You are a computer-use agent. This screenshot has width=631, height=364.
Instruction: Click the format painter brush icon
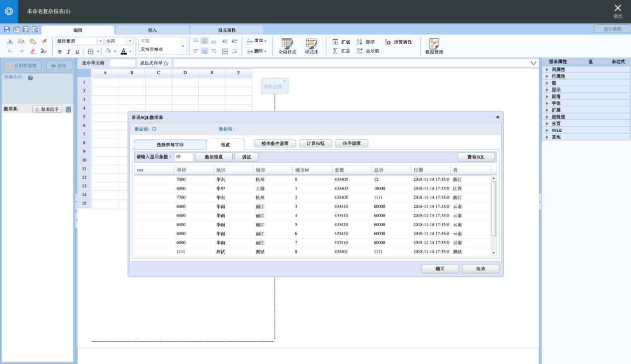point(44,42)
